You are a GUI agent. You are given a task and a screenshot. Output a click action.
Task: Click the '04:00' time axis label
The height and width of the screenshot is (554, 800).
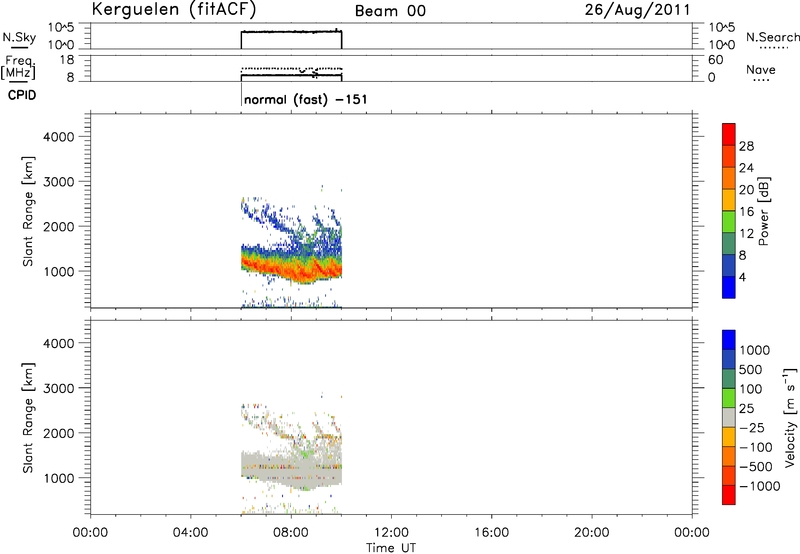190,533
